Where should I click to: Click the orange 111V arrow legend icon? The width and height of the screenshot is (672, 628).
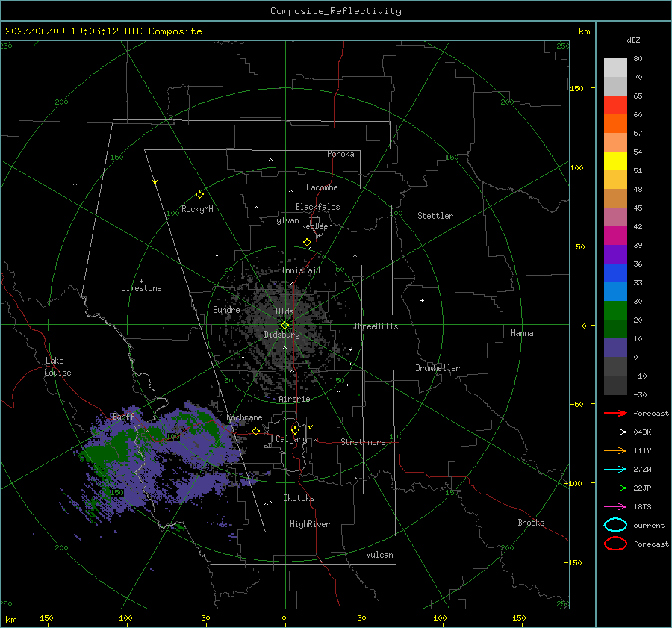coord(615,450)
